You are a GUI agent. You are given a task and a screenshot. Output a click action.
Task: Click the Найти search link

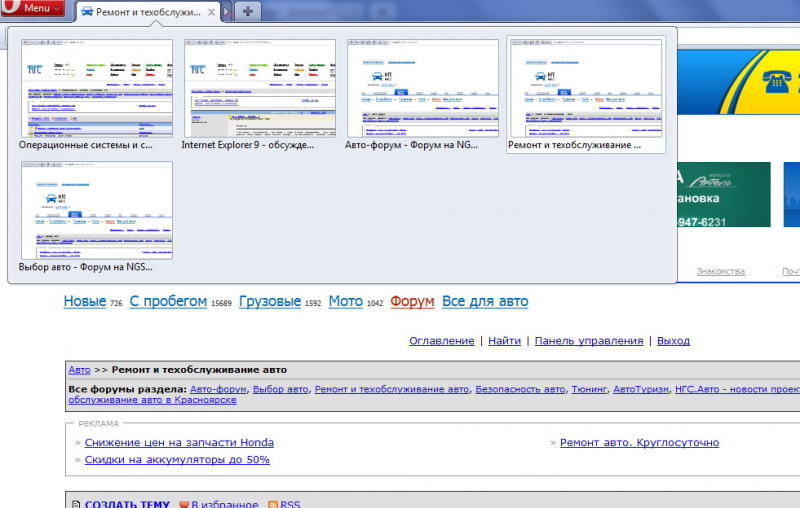point(504,341)
